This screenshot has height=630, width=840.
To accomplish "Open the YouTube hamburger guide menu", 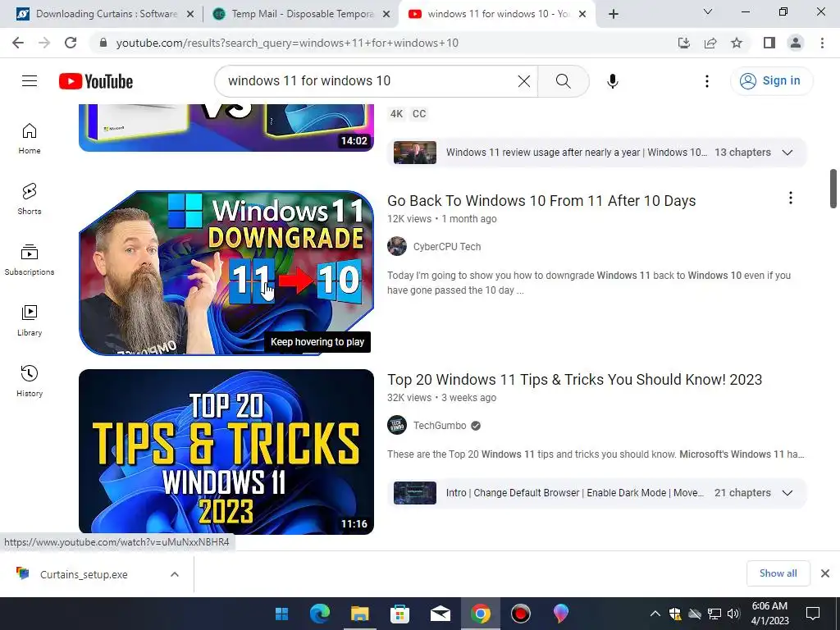I will tap(30, 81).
